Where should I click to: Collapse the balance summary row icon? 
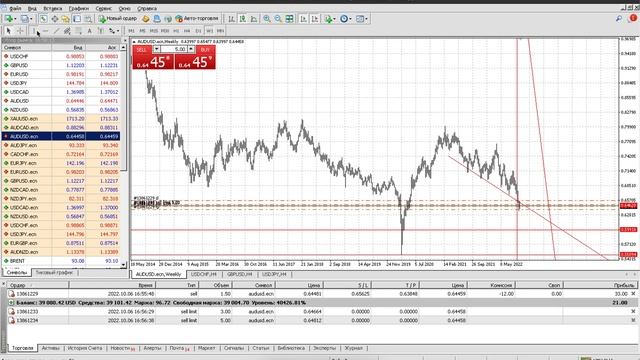click(11, 303)
